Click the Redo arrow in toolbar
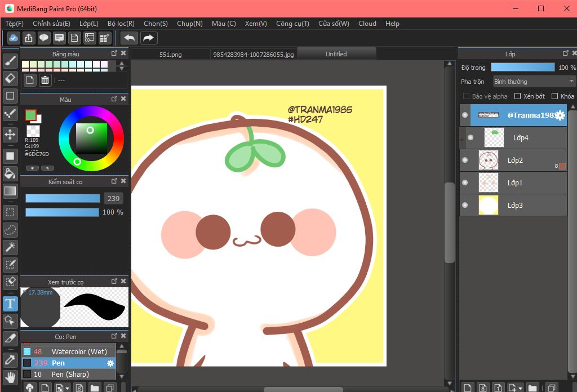Screen dimensions: 577x392 pyautogui.click(x=148, y=38)
